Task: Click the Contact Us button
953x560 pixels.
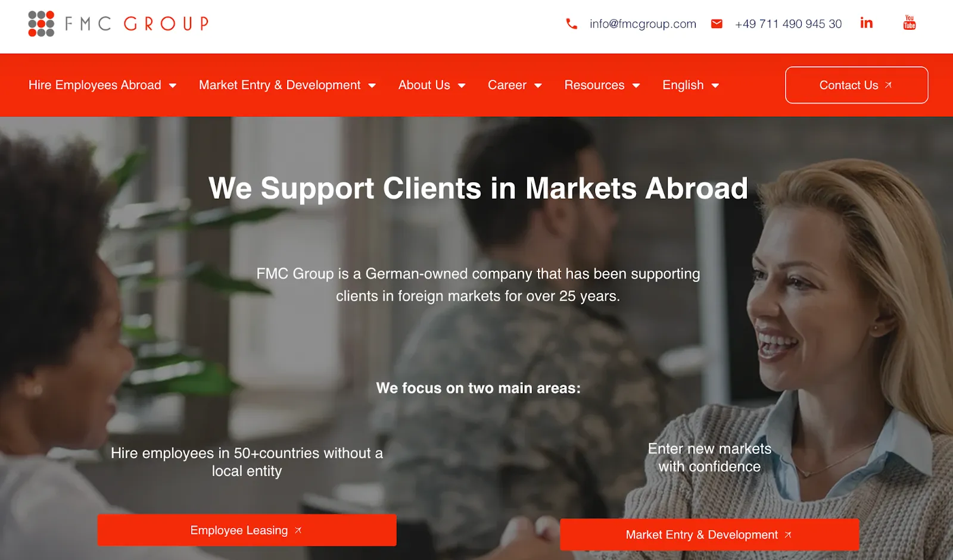Action: (x=857, y=85)
